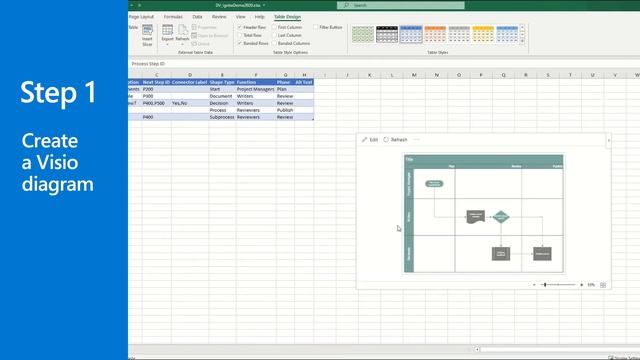
Task: Select the start terminator shape in the diagram
Action: [x=434, y=184]
